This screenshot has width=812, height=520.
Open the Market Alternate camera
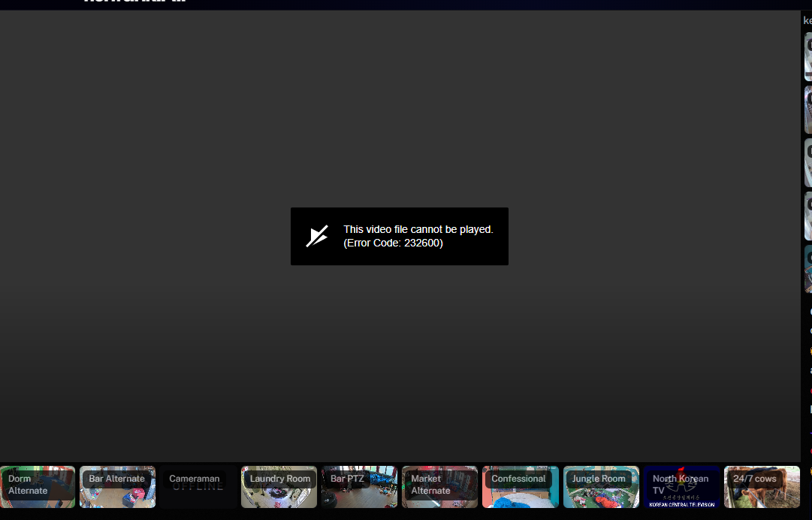tap(439, 487)
